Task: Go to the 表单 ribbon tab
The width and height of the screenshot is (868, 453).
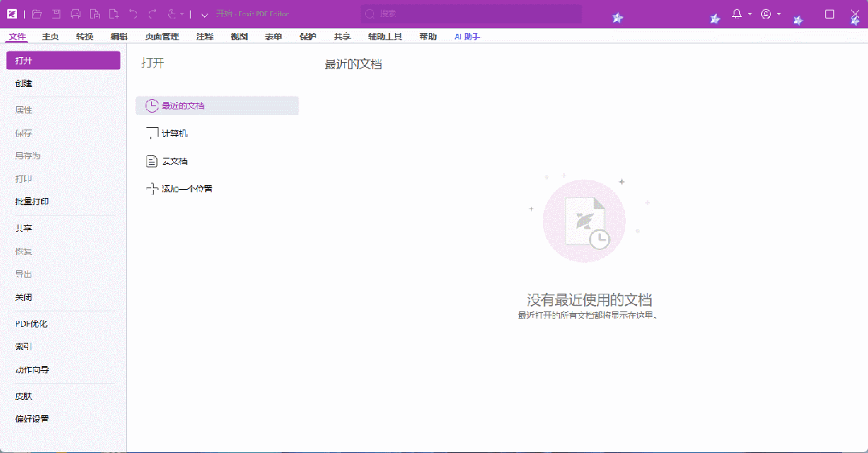Action: [x=274, y=36]
